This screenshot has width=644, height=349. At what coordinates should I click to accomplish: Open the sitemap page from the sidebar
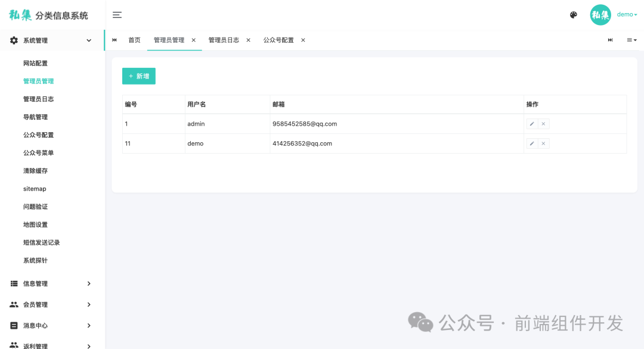point(34,189)
